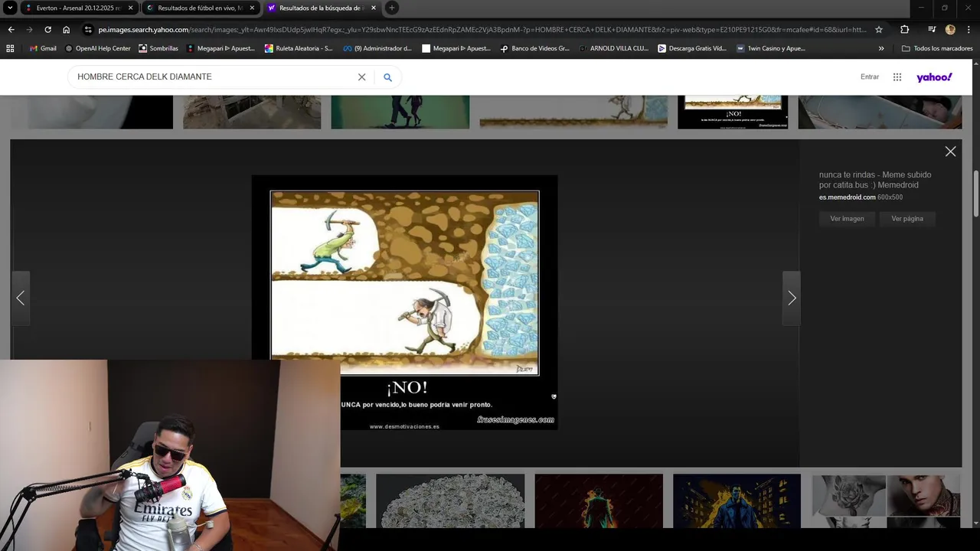The height and width of the screenshot is (551, 980).
Task: Show the previous image with left arrow
Action: click(21, 298)
